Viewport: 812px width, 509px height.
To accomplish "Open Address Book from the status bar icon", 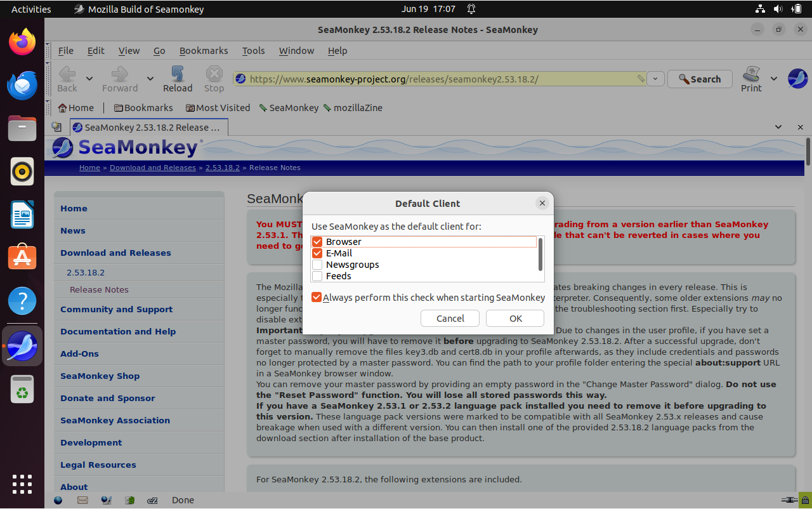I will tap(129, 500).
